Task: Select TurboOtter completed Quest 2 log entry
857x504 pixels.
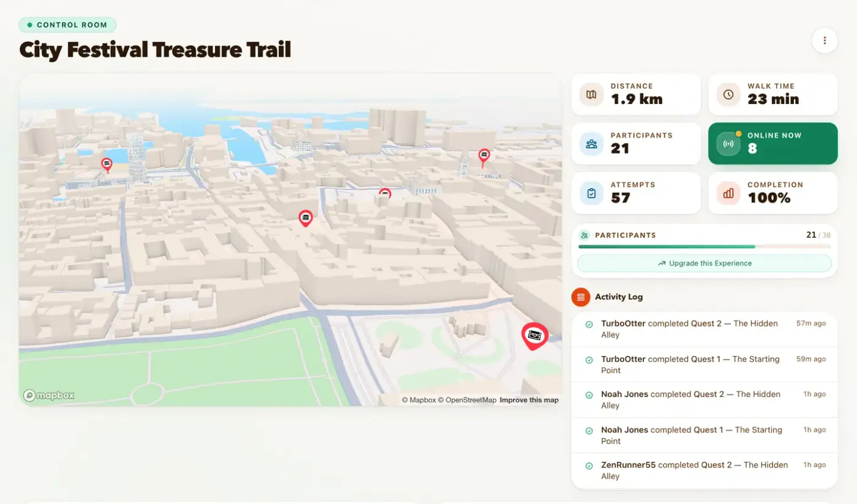Action: tap(704, 330)
